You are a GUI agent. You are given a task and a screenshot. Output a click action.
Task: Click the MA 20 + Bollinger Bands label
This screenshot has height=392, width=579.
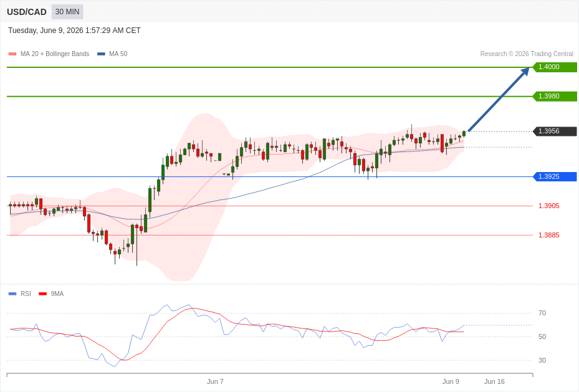click(x=55, y=54)
